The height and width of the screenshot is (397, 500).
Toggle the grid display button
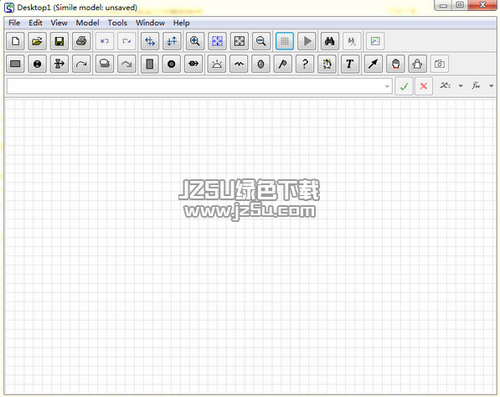(x=285, y=41)
